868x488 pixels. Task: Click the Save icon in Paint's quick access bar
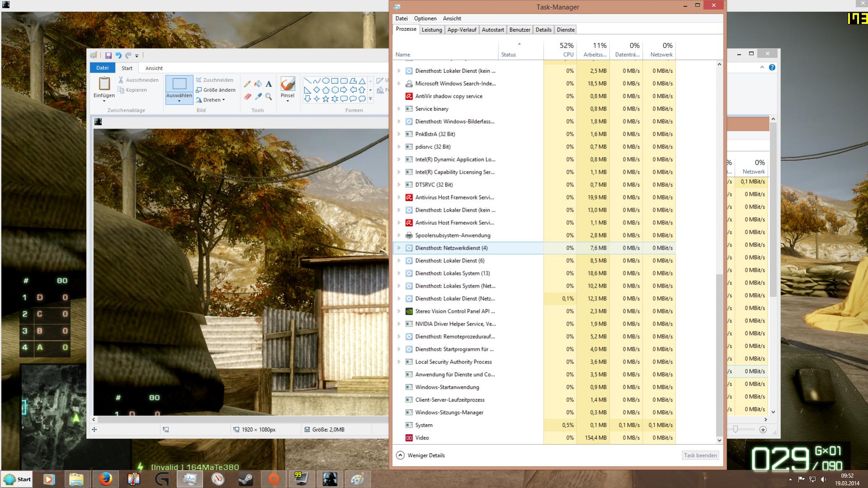click(109, 56)
